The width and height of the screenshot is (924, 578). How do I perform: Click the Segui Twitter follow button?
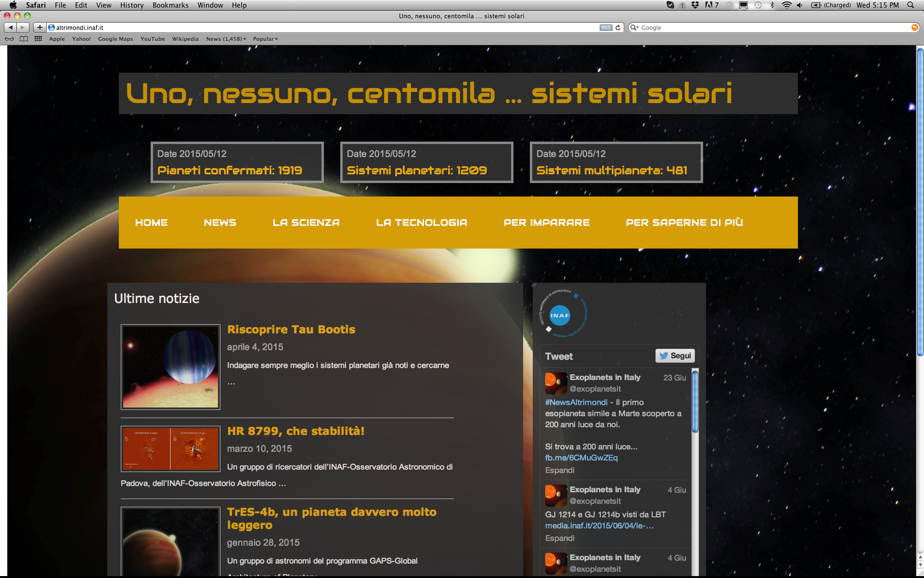pos(675,356)
